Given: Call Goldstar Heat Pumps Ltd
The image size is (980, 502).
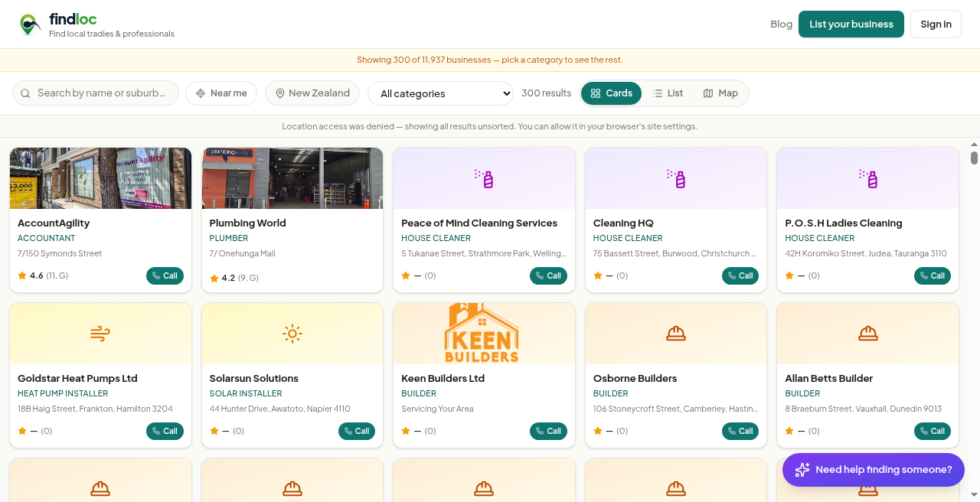Looking at the screenshot, I should (x=165, y=431).
